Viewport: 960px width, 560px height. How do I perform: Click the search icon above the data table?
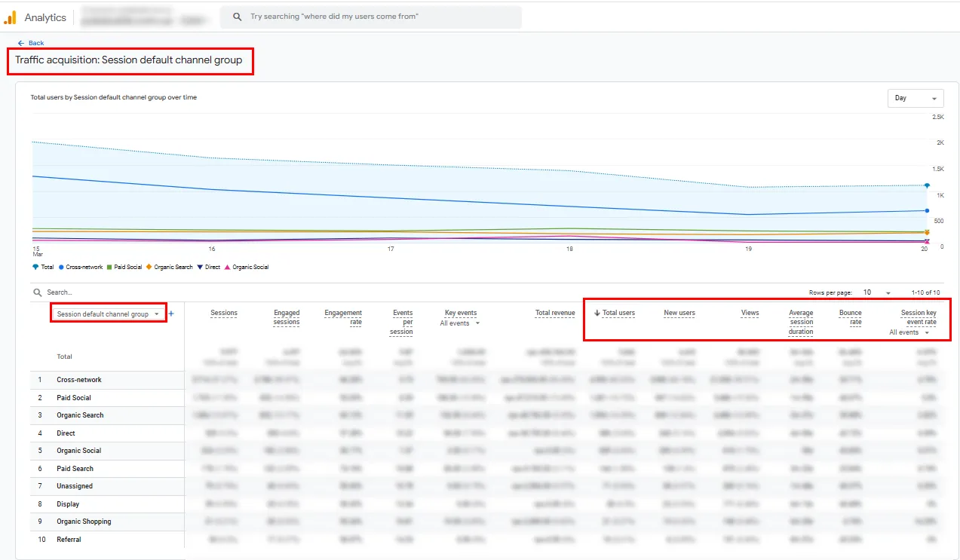(37, 292)
